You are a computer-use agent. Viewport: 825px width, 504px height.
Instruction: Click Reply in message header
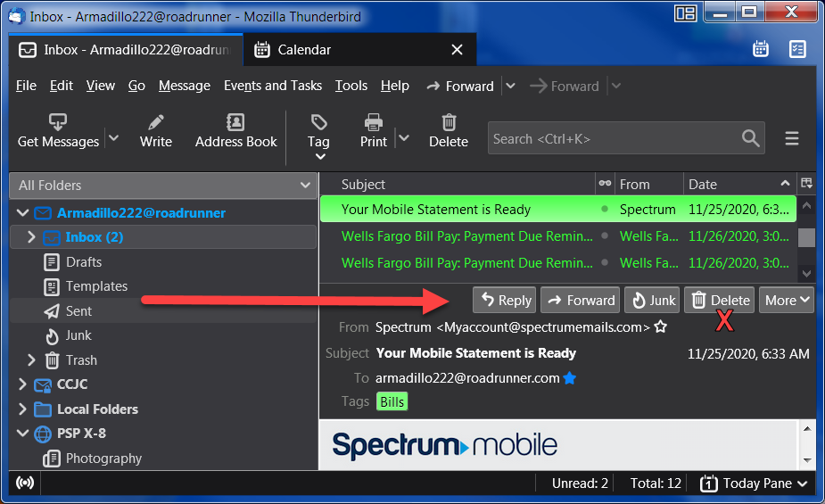click(505, 300)
